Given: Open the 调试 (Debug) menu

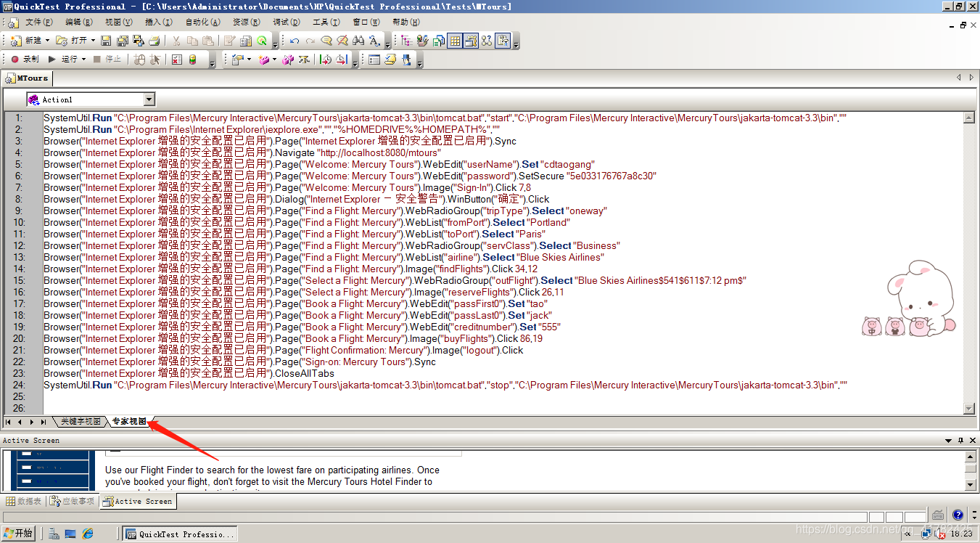Looking at the screenshot, I should 287,23.
